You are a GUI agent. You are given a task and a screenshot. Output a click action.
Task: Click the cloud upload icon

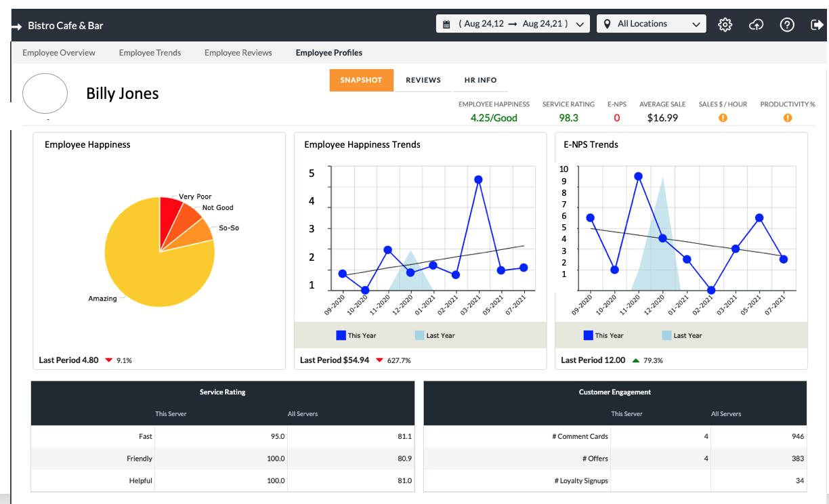pos(756,24)
